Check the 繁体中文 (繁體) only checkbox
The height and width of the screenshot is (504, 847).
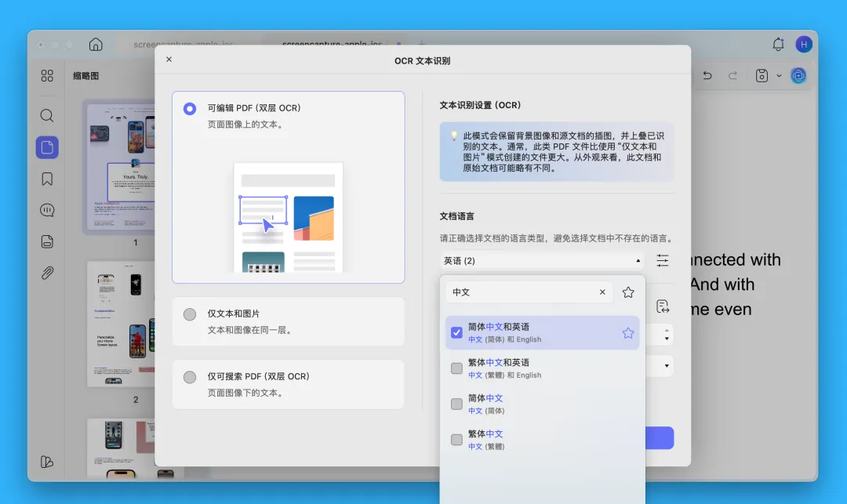456,439
